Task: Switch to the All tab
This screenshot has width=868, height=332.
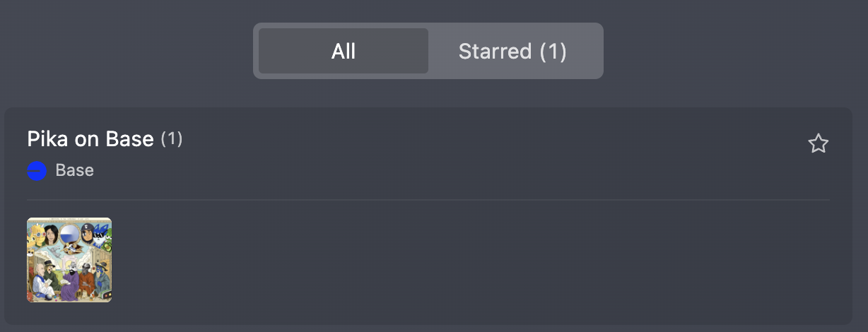Action: click(x=344, y=51)
